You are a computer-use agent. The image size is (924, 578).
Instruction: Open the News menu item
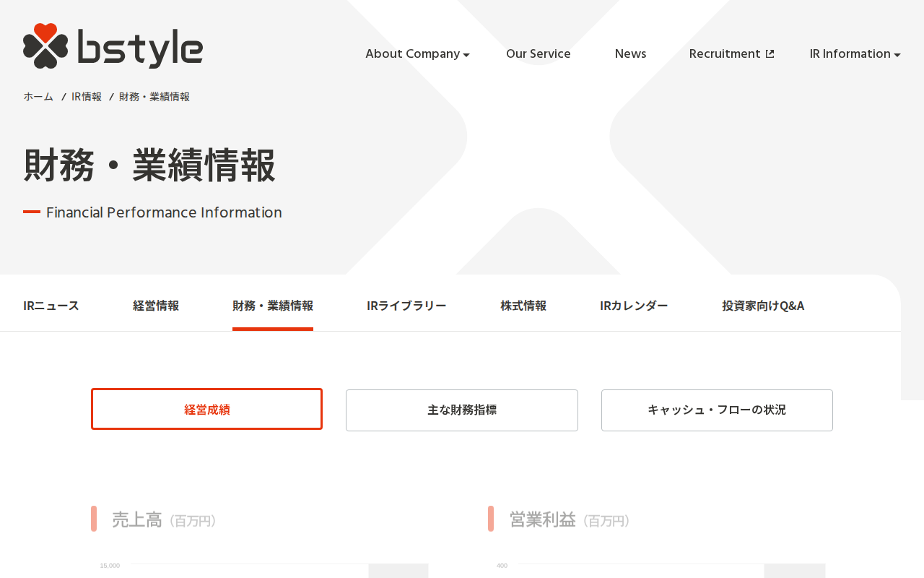point(630,53)
